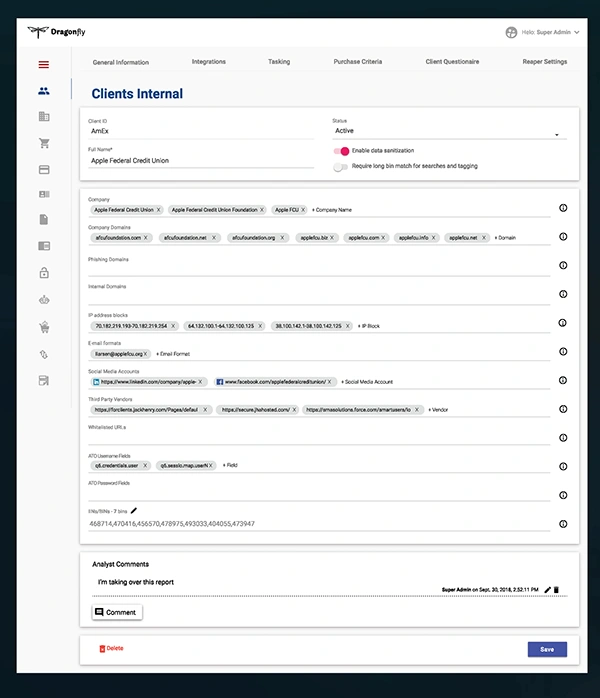Toggle Require long bin match switch
600x698 pixels.
click(x=341, y=167)
